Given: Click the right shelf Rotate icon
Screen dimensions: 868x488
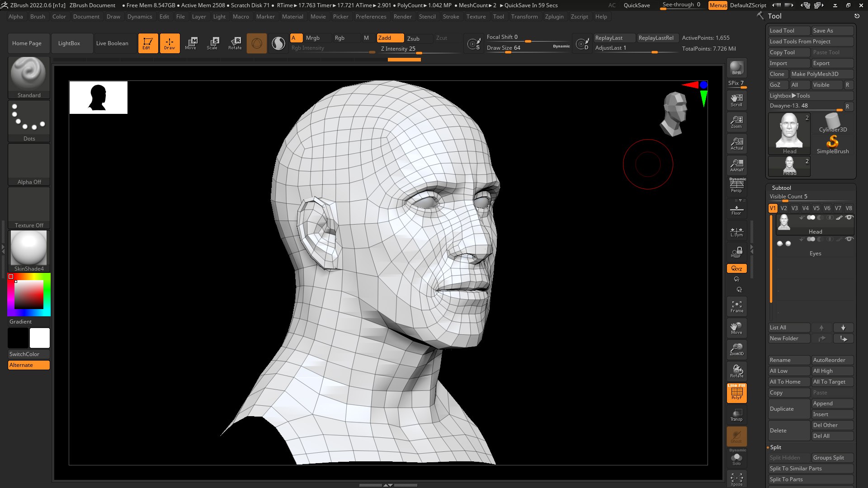Looking at the screenshot, I should coord(736,371).
